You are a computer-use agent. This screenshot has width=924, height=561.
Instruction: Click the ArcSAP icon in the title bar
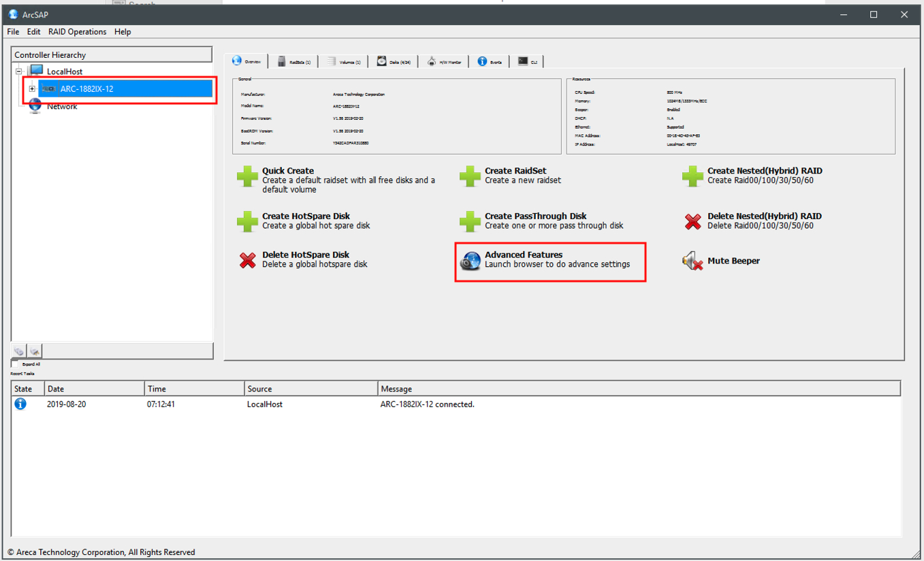coord(13,14)
